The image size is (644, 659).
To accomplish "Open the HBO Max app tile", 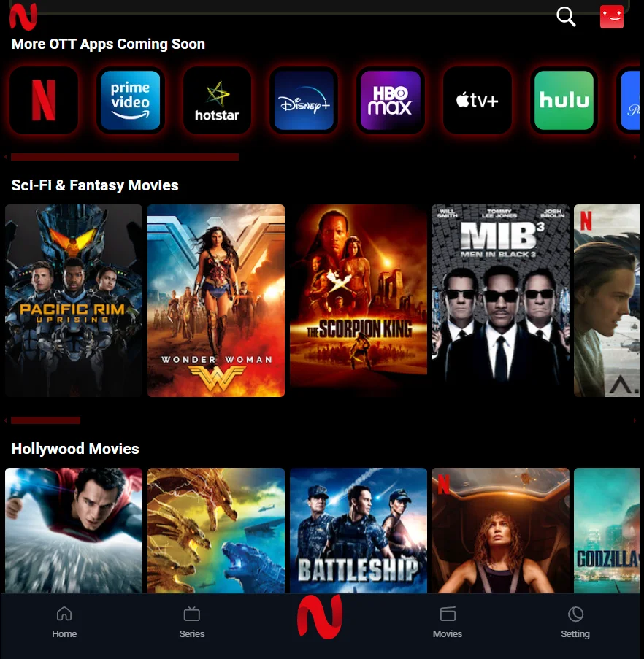I will [x=391, y=101].
